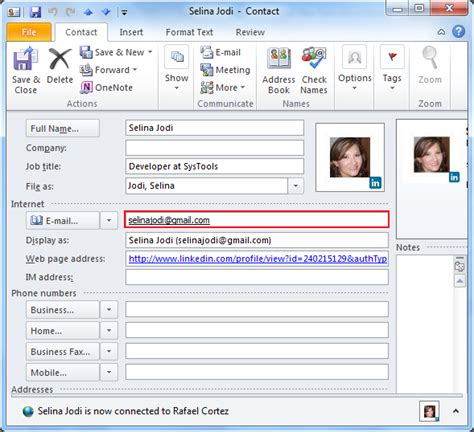The width and height of the screenshot is (474, 432).
Task: Click the Outlook contact window icon
Action: click(x=13, y=12)
